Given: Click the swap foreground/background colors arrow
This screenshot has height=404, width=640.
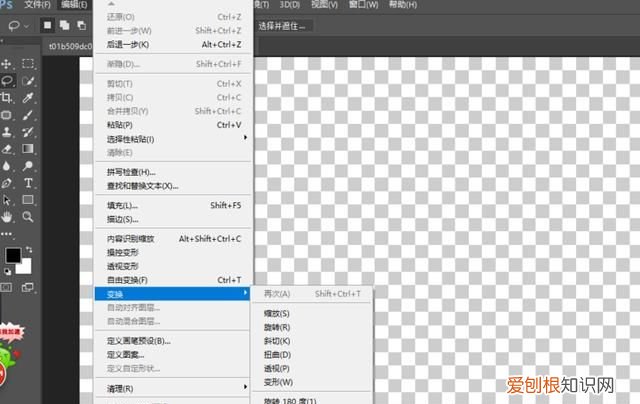Looking at the screenshot, I should coord(29,249).
